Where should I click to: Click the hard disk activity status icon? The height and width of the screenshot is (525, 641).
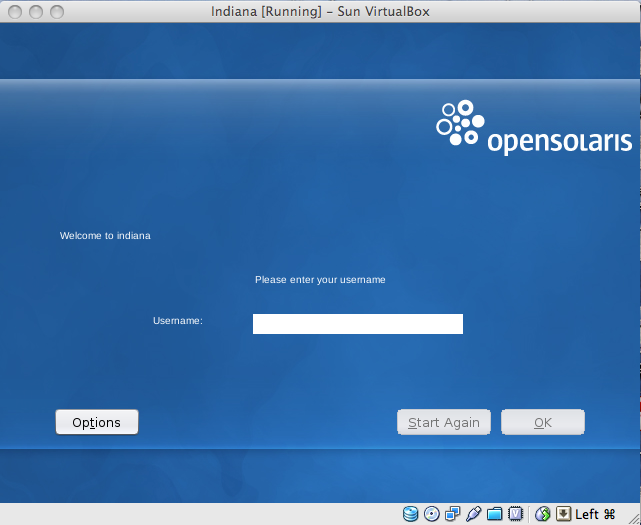tap(410, 514)
